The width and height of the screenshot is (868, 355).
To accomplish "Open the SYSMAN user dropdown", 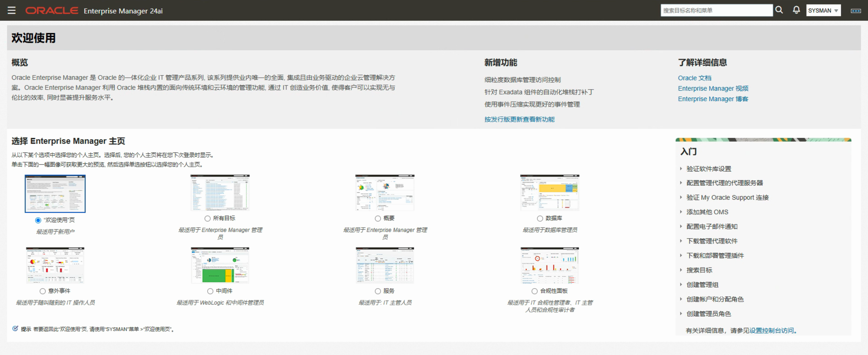I will click(823, 10).
